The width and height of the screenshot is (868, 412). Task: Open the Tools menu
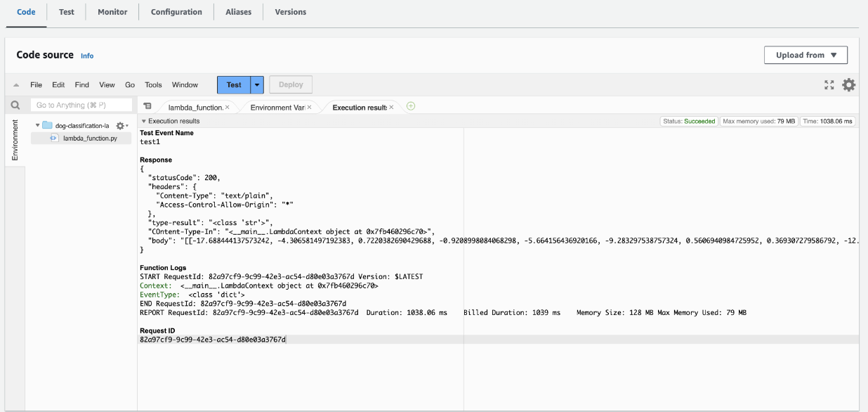153,85
